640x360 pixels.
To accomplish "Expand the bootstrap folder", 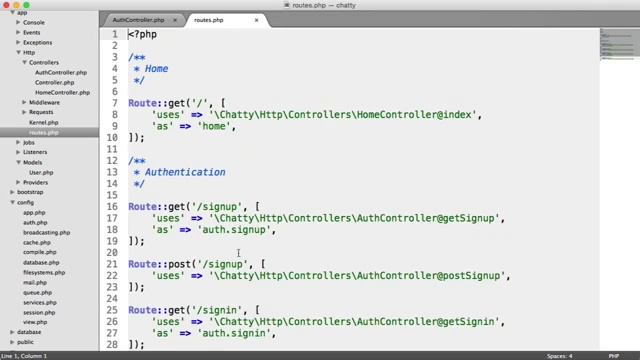I will [12, 192].
